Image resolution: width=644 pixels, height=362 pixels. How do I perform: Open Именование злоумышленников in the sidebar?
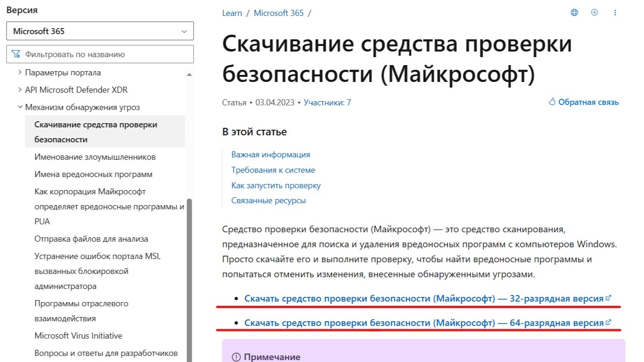[95, 157]
